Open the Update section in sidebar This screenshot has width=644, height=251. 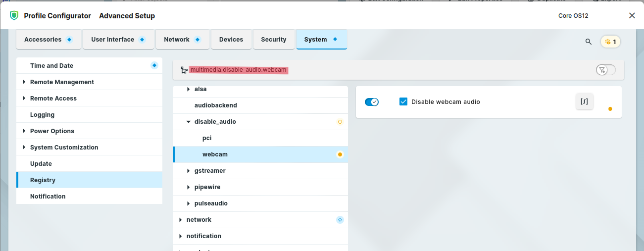pos(41,164)
